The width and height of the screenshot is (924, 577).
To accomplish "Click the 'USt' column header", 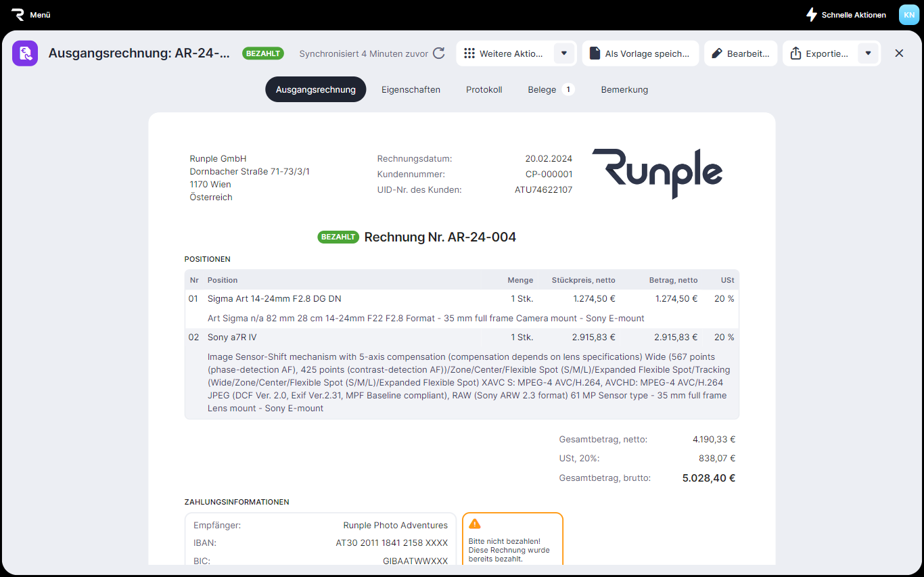I will click(728, 280).
